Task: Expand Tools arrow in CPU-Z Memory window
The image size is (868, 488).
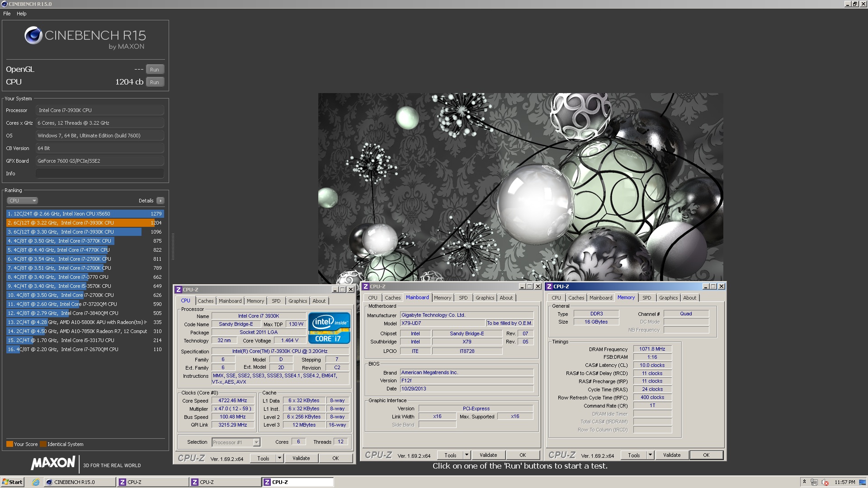Action: click(x=650, y=455)
